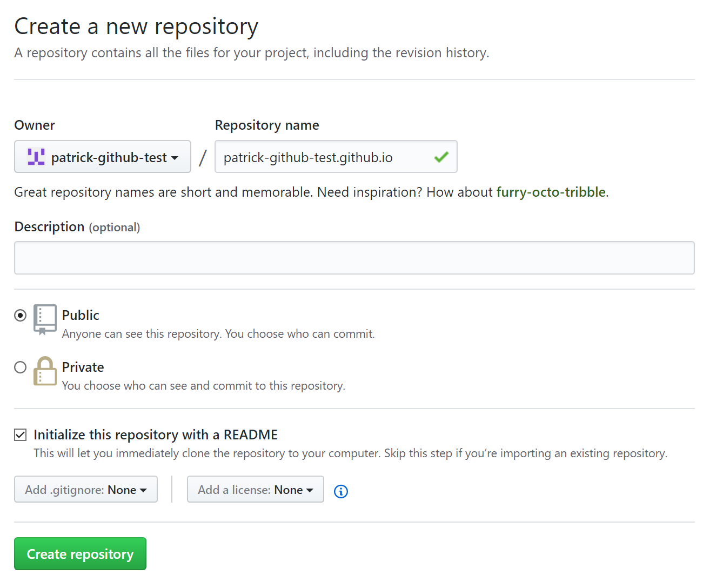The height and width of the screenshot is (588, 716).
Task: Select the Private radio button
Action: click(x=21, y=367)
